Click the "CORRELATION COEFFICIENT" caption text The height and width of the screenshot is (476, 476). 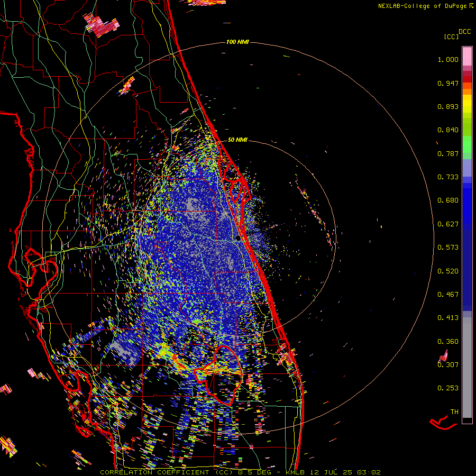pos(154,472)
